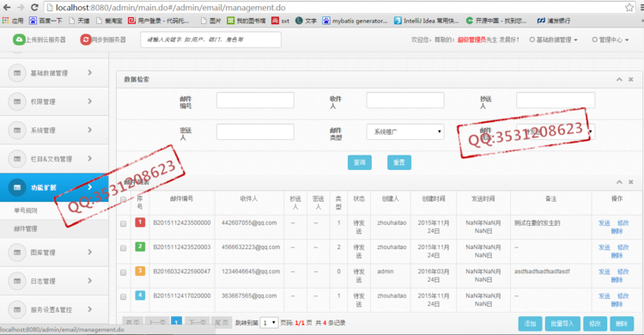Select 功能扩展 in the sidebar

[x=54, y=187]
